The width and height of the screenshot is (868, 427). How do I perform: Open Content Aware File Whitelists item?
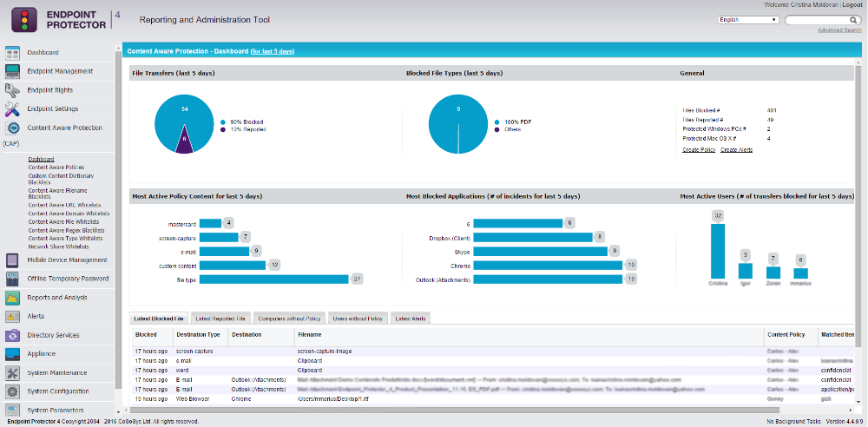tap(65, 221)
